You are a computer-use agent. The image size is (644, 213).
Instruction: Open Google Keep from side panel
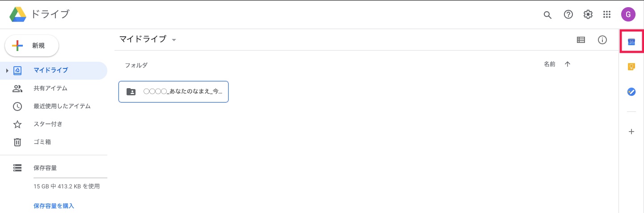(631, 67)
